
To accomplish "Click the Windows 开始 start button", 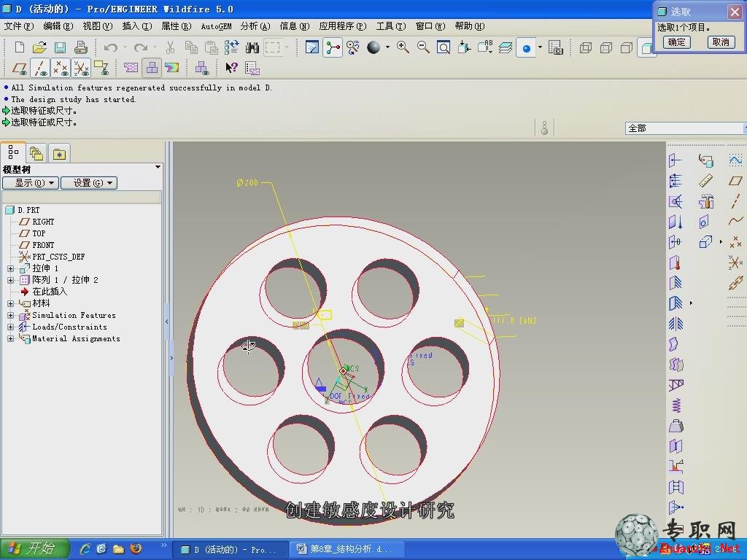I will tap(34, 549).
